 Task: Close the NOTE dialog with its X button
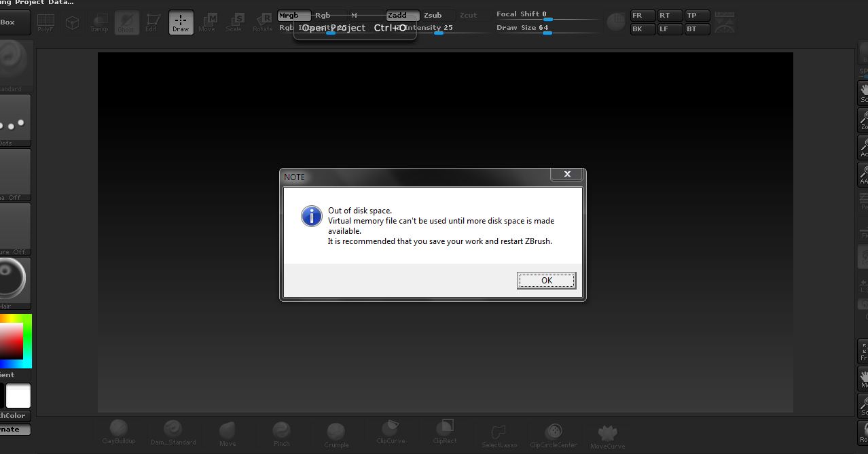pos(567,175)
